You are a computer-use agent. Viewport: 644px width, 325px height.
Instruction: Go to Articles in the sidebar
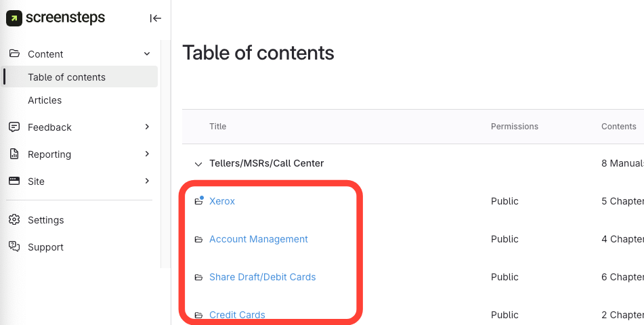[x=45, y=100]
